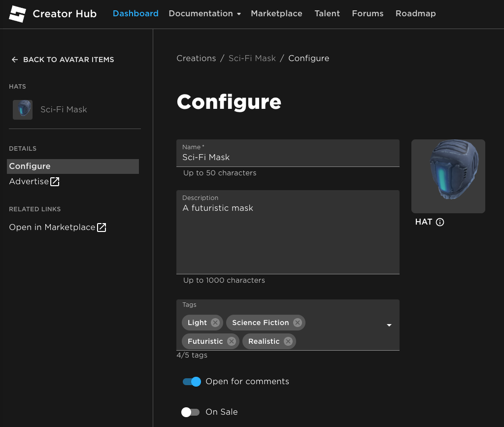Enable the On Sale toggle
The height and width of the screenshot is (427, 504).
click(190, 412)
